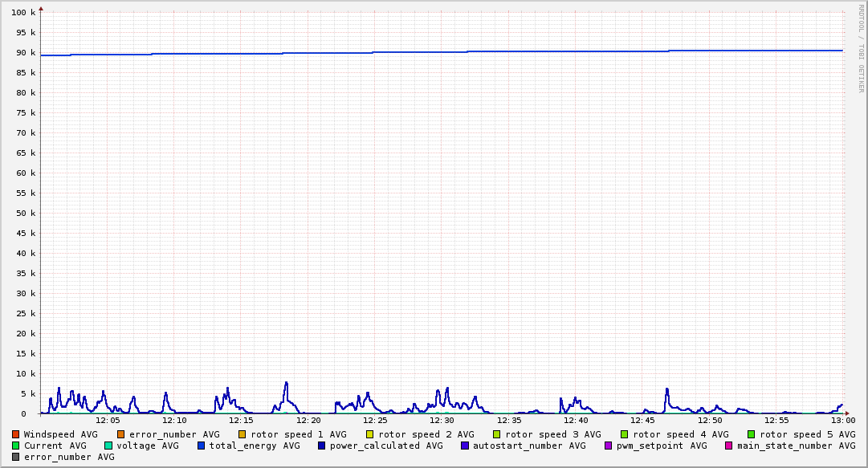Select the pink main_state_number AVG swatch
Image resolution: width=868 pixels, height=468 pixels.
pos(729,446)
